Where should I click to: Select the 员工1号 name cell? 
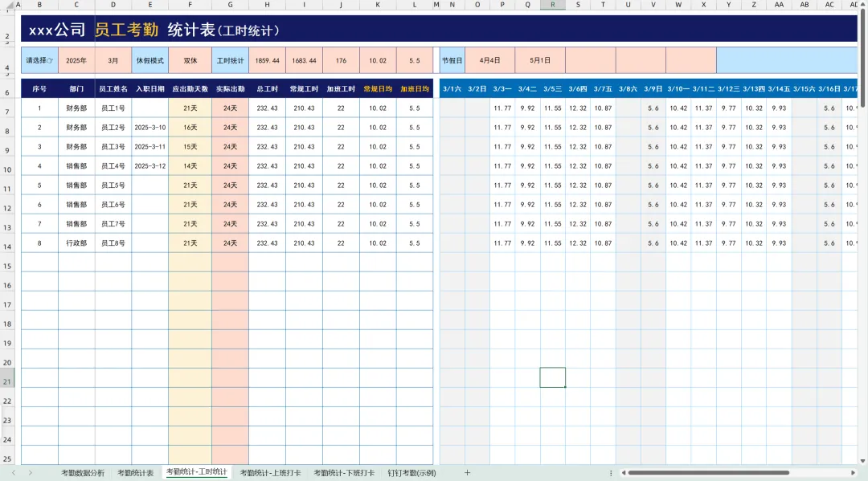(x=113, y=108)
